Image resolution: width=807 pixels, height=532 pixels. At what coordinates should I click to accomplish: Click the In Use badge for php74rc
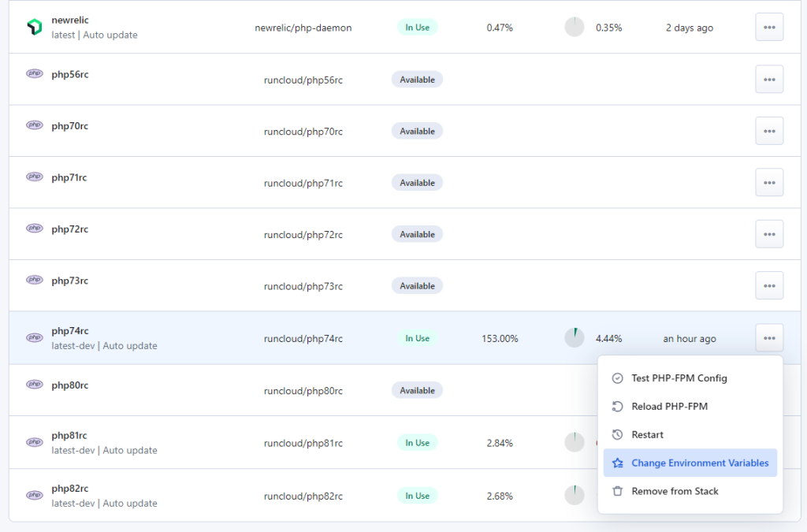tap(418, 338)
